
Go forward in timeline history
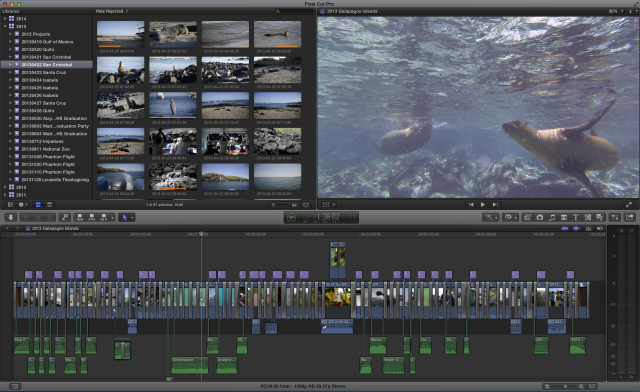(17, 228)
